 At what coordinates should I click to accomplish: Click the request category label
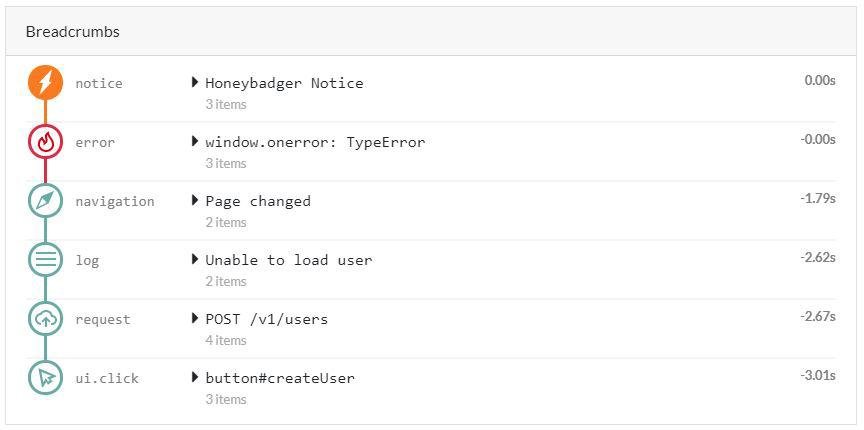pyautogui.click(x=103, y=320)
